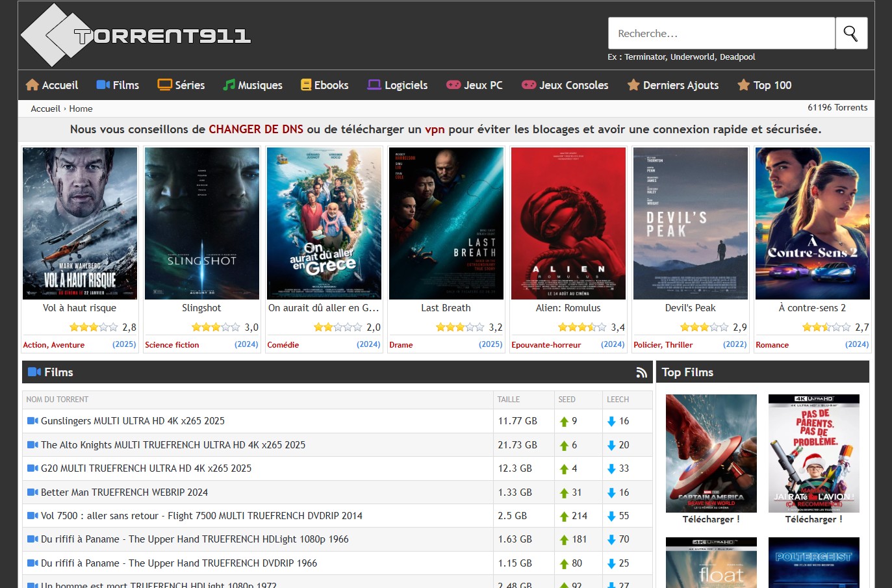Open Gunslingers MULTI ULTRA HD 4K torrent

click(x=133, y=421)
